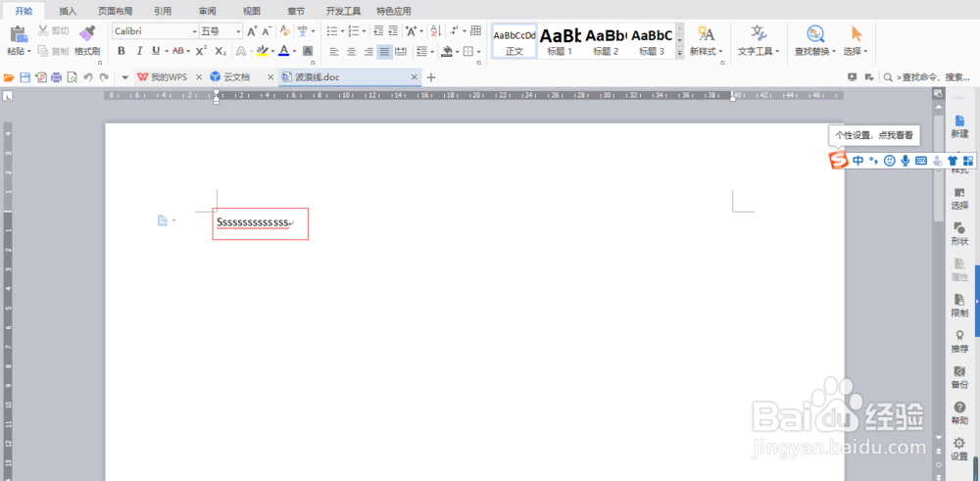Expand line spacing dropdown arrow
Screen dimensions: 980x481
pyautogui.click(x=432, y=51)
